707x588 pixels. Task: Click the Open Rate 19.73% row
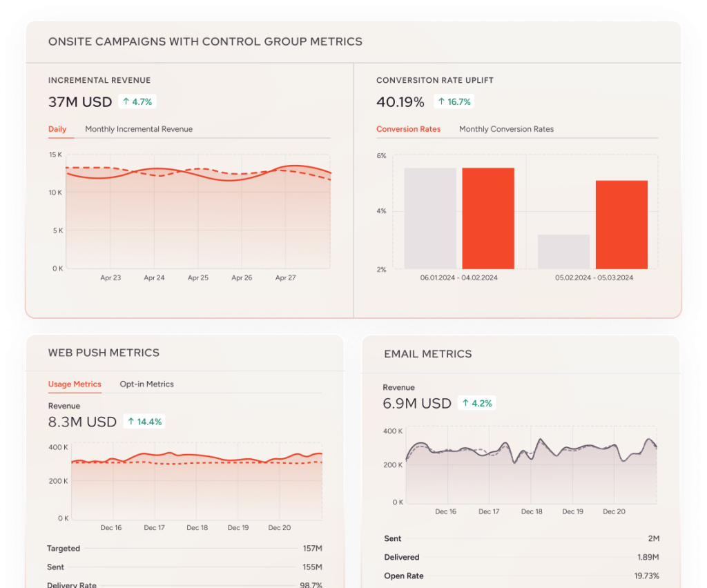pyautogui.click(x=522, y=576)
